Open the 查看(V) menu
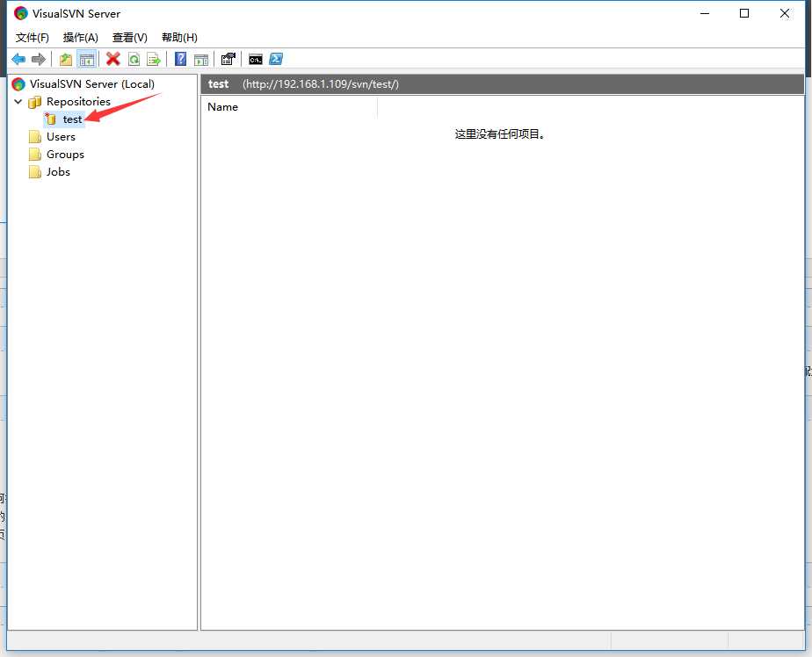812x657 pixels. 129,37
